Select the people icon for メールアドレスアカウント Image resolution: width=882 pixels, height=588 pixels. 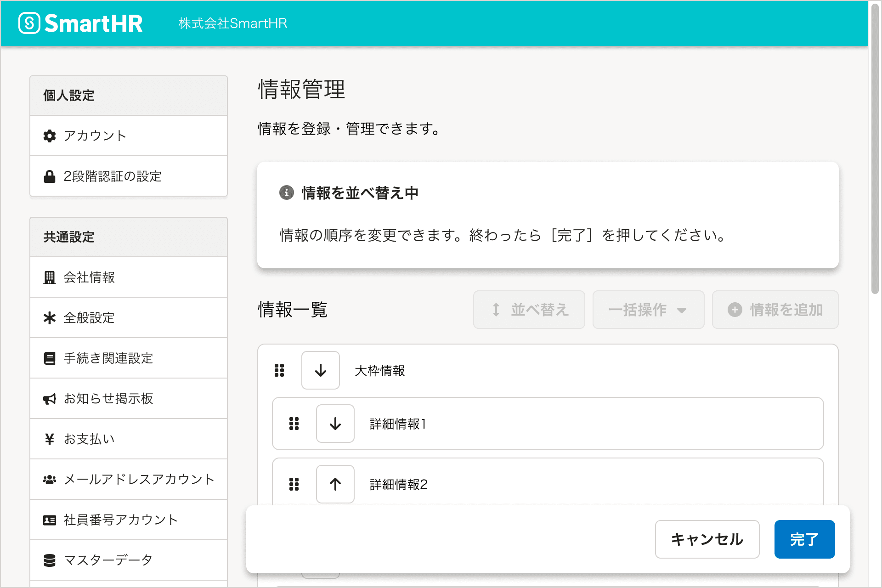coord(49,479)
